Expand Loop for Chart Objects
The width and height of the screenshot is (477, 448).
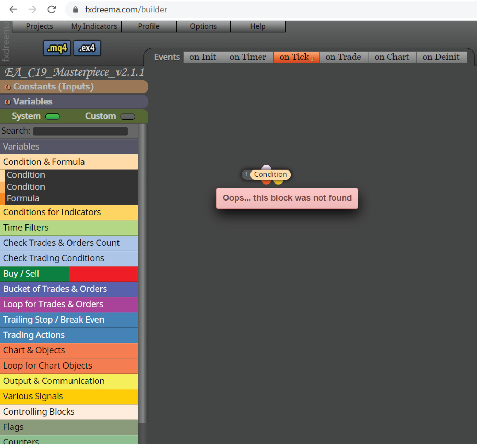point(69,366)
